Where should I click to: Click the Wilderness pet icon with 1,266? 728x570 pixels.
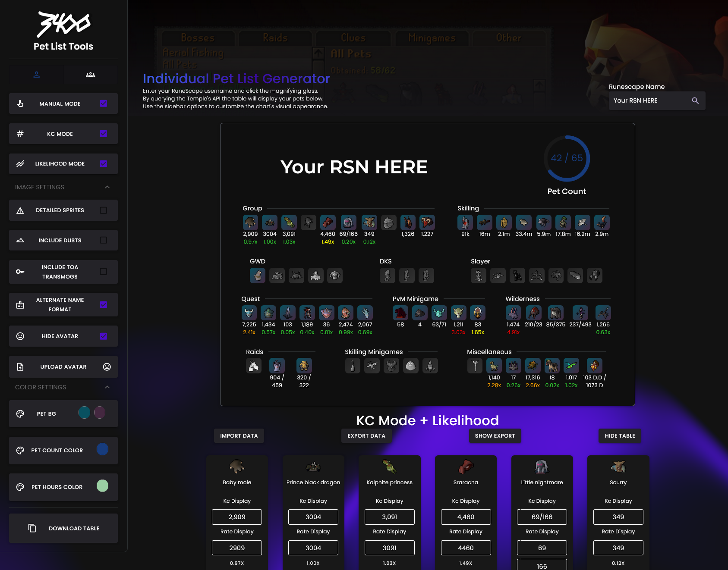[603, 313]
